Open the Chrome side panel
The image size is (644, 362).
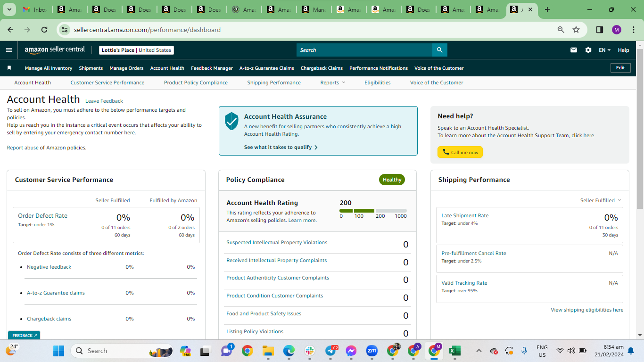[x=600, y=30]
